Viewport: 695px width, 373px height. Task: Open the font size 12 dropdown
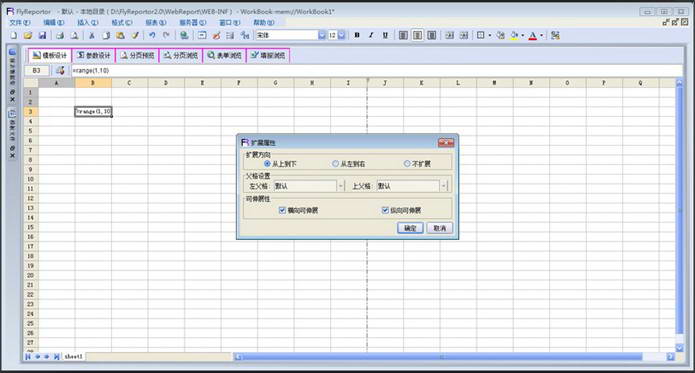click(342, 35)
